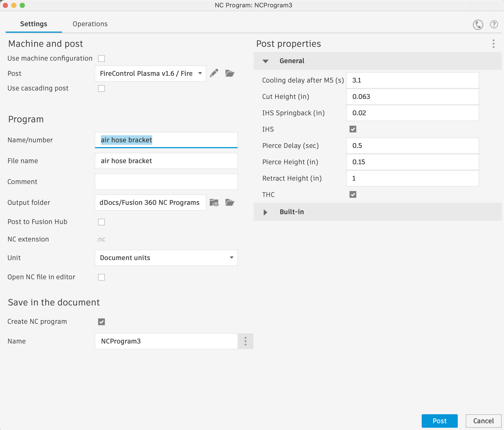This screenshot has height=430, width=504.
Task: Toggle the THC checkbox off
Action: pos(353,195)
